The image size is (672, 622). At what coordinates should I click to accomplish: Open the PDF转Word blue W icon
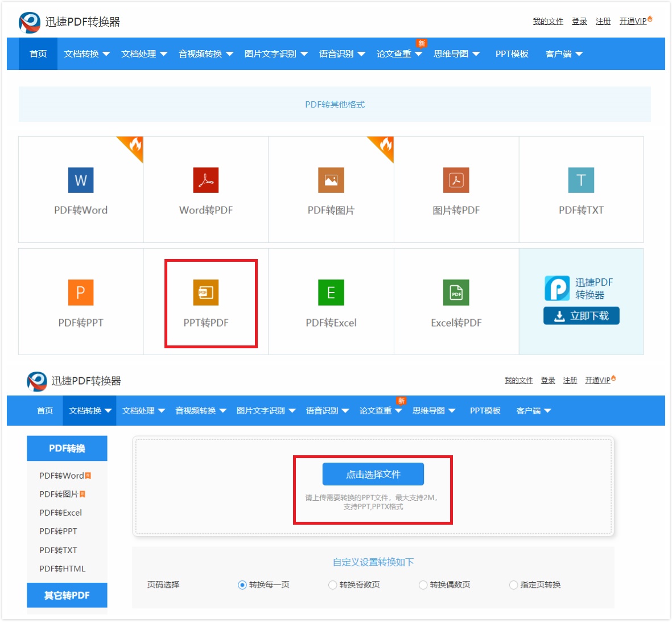point(81,180)
